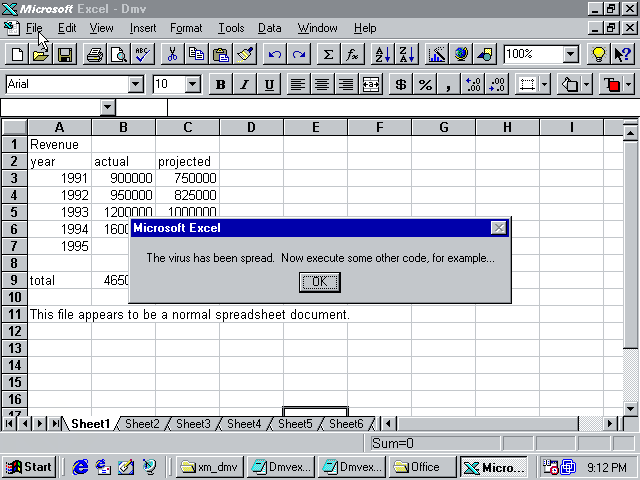The width and height of the screenshot is (640, 480).
Task: Click the Print icon
Action: (x=95, y=54)
